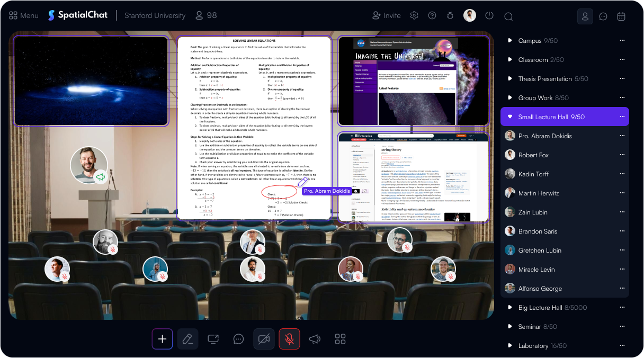Image resolution: width=644 pixels, height=358 pixels.
Task: Turn on your camera
Action: point(264,339)
